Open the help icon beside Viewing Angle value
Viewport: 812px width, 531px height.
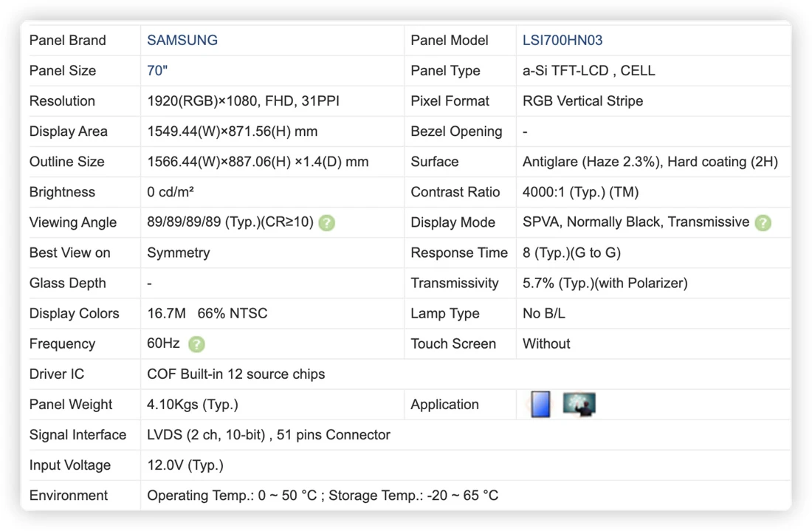pos(327,223)
